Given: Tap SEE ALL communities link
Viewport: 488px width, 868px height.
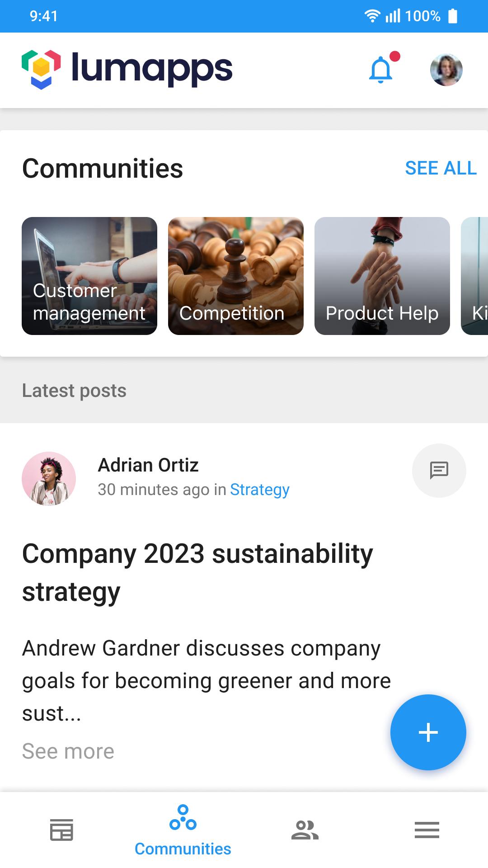Looking at the screenshot, I should (x=441, y=168).
